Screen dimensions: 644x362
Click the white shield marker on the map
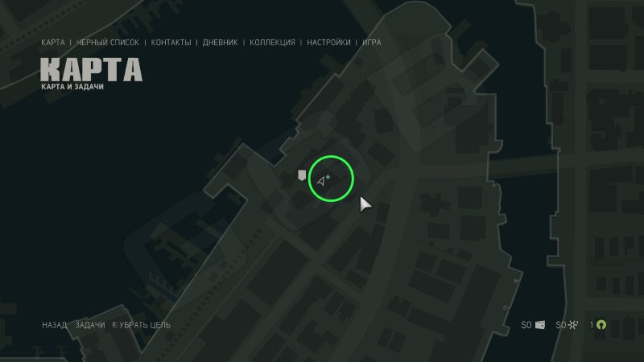click(x=302, y=175)
